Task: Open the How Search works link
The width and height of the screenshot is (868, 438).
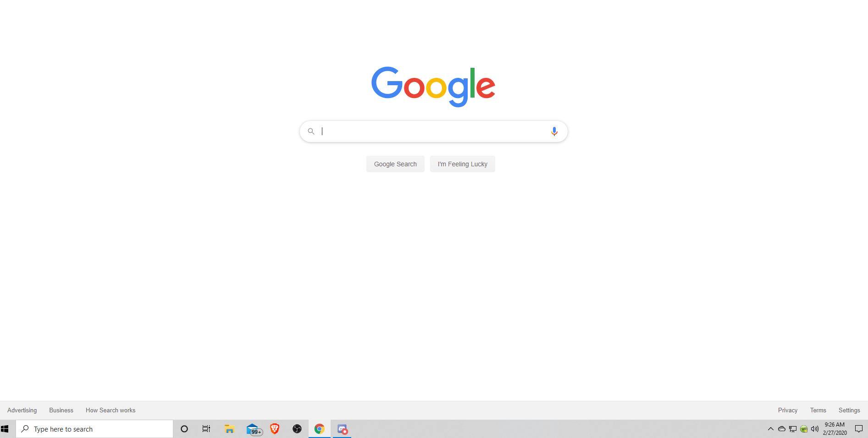Action: 111,410
